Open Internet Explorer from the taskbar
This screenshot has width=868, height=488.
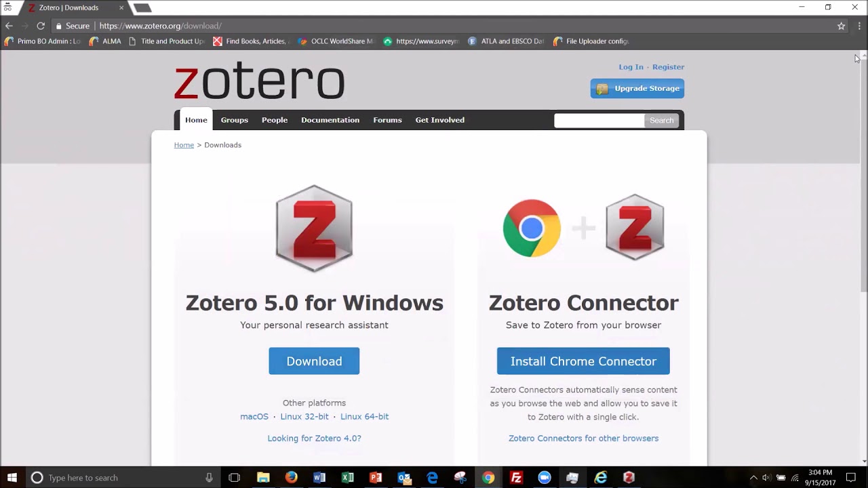(601, 478)
